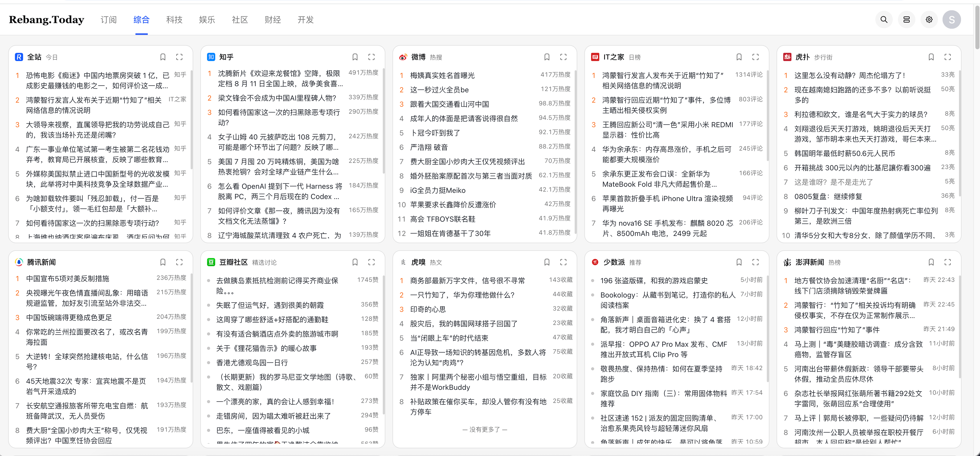
Task: Switch to the 娱乐 tab
Action: pos(207,20)
